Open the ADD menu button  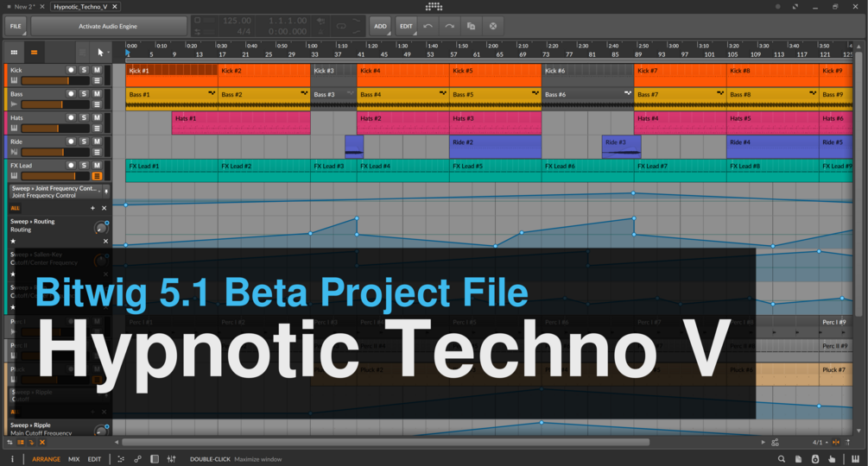click(x=380, y=26)
